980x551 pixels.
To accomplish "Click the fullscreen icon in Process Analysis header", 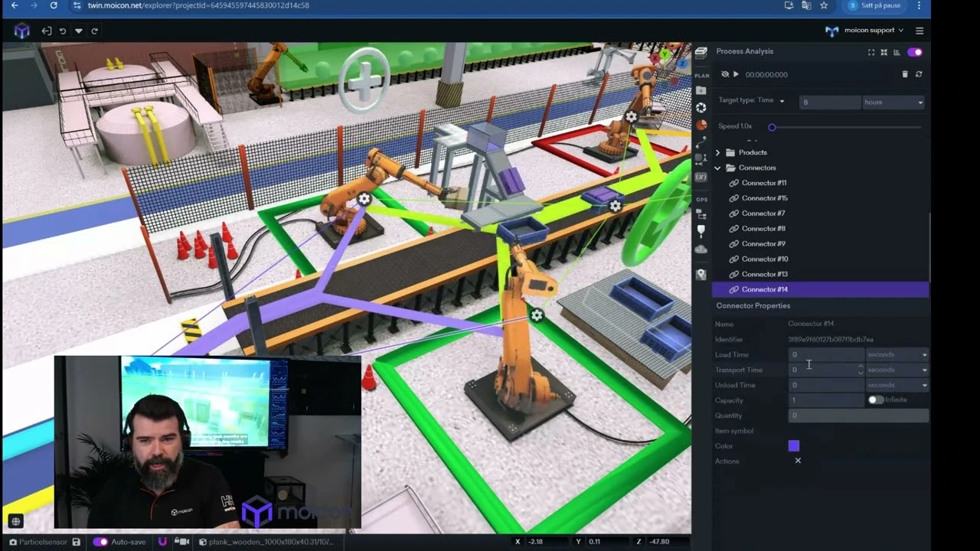I will point(871,52).
